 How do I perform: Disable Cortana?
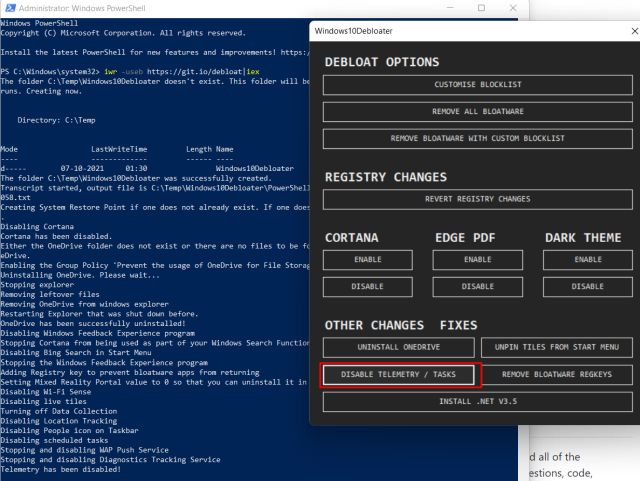[x=368, y=287]
